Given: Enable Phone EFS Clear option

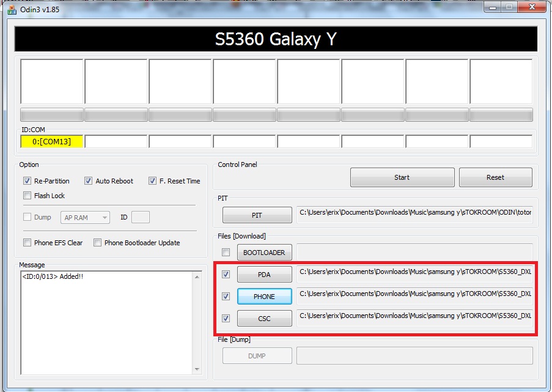Looking at the screenshot, I should [x=27, y=243].
